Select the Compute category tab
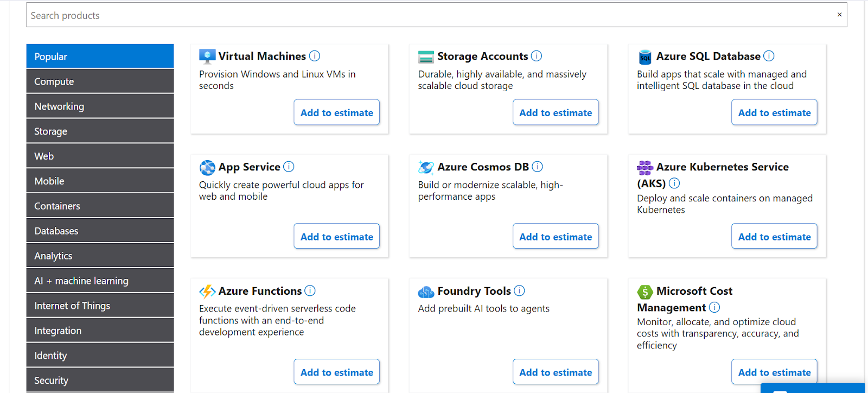This screenshot has height=393, width=868. coord(100,81)
